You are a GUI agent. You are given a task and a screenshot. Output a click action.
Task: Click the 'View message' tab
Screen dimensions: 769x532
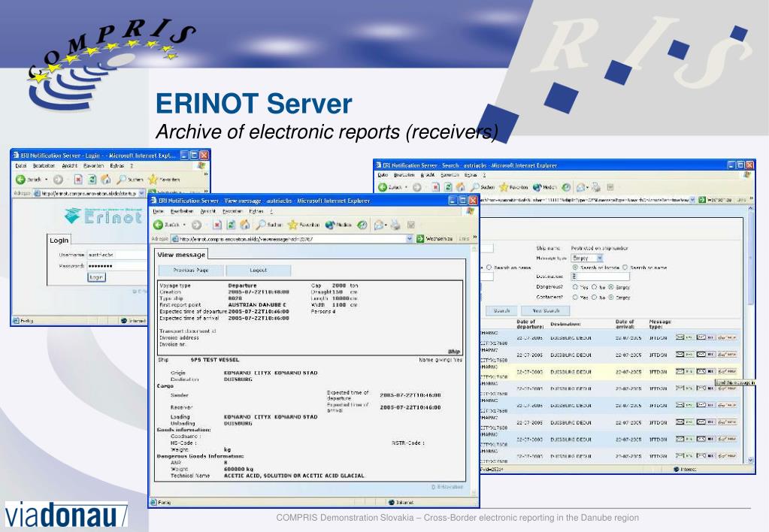point(181,255)
